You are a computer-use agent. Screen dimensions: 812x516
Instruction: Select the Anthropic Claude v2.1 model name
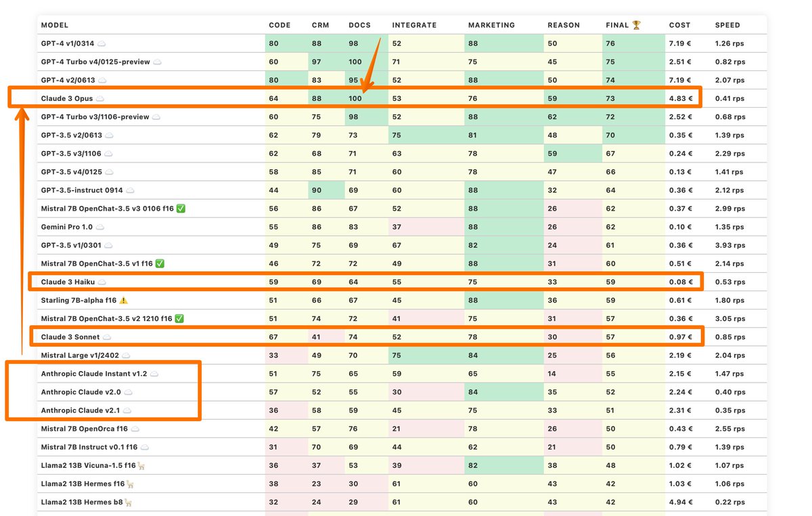coord(81,410)
